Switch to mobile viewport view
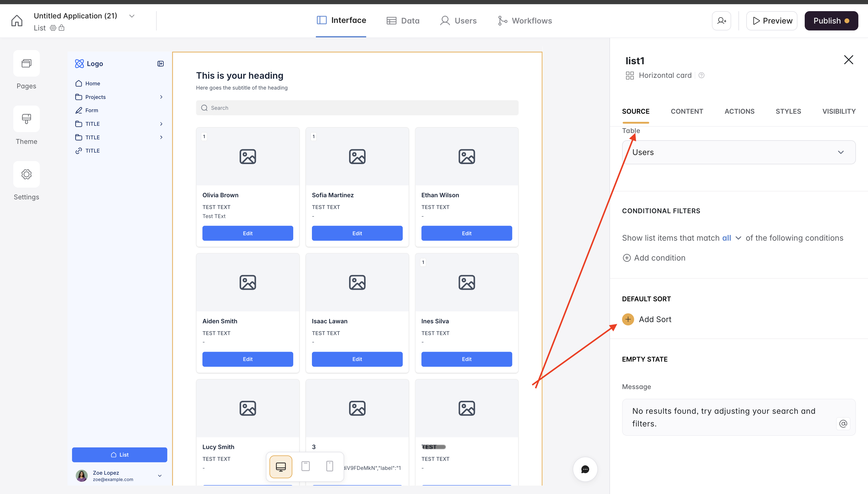This screenshot has height=494, width=868. [330, 466]
